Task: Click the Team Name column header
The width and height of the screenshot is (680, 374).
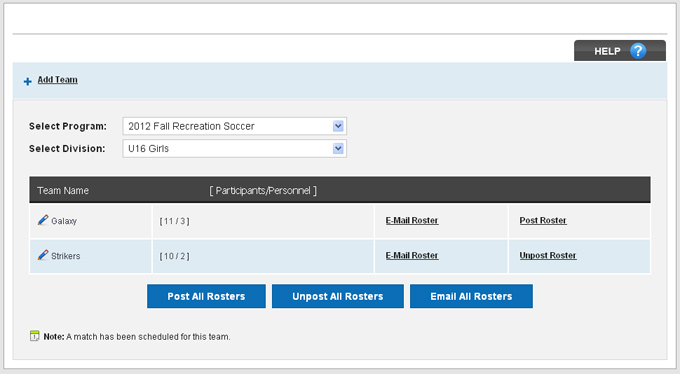Action: [x=63, y=190]
